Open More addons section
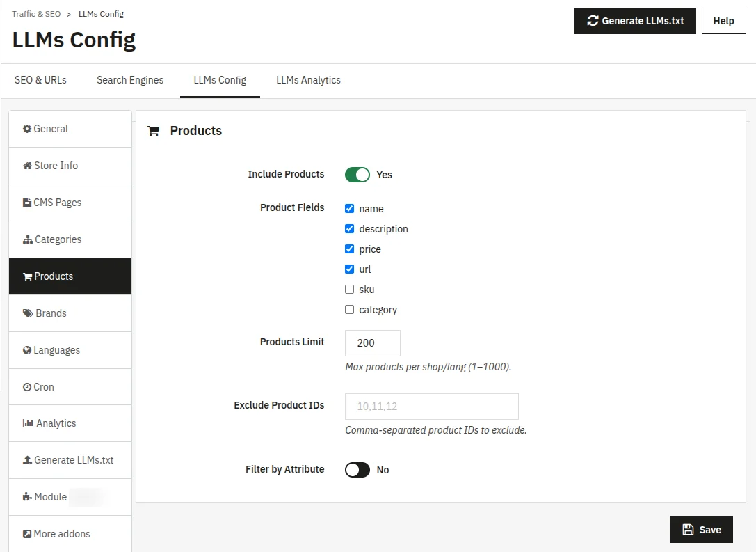756x552 pixels. pos(70,534)
